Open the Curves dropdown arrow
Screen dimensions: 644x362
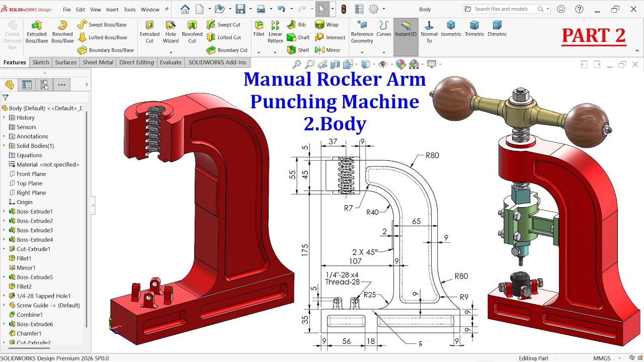(x=384, y=52)
